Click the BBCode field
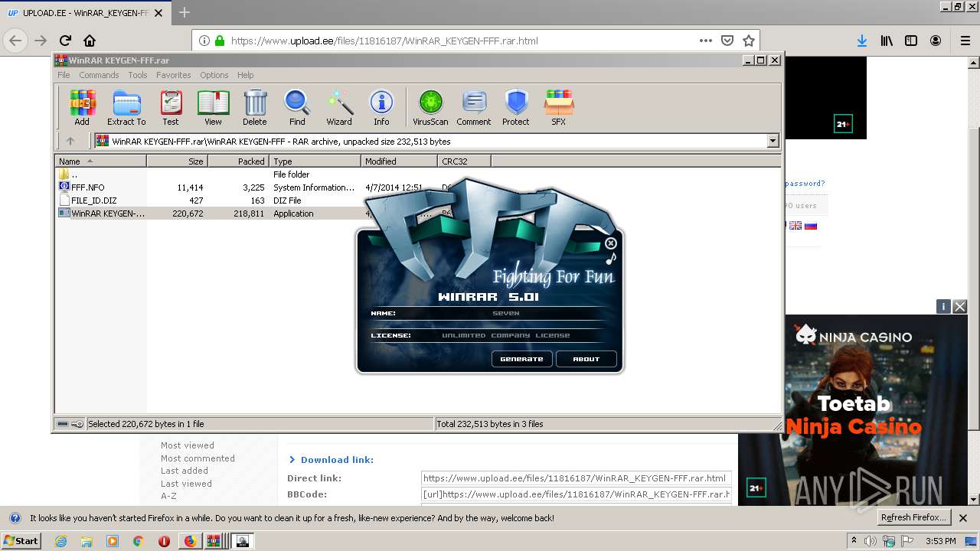 pyautogui.click(x=576, y=494)
